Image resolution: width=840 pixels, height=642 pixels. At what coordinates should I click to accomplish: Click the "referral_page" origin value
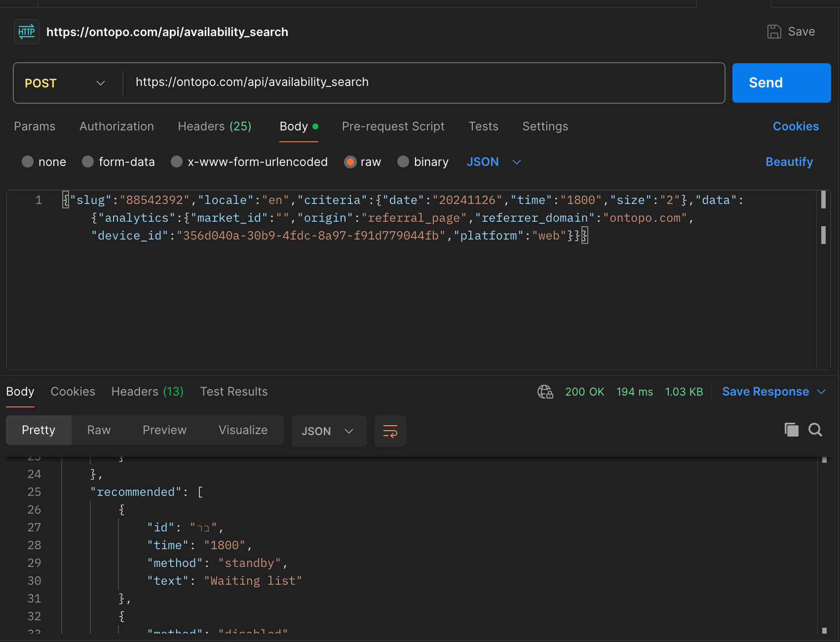pyautogui.click(x=414, y=218)
